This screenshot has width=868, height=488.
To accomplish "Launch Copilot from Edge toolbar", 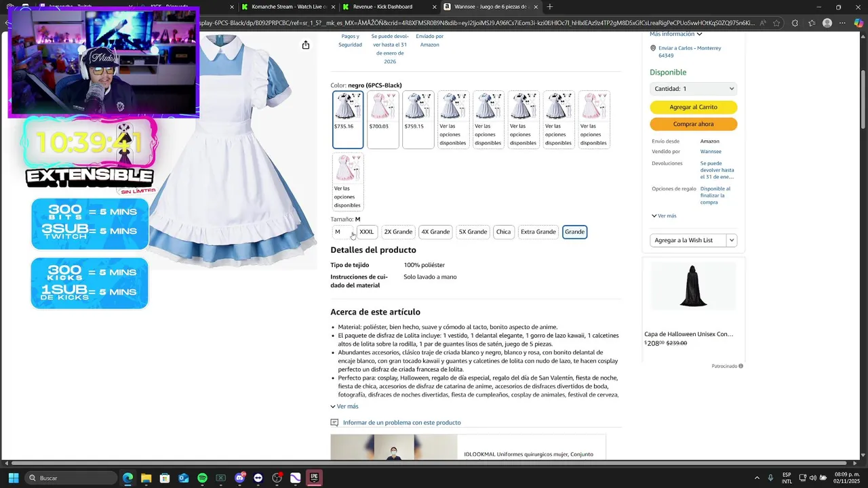I will pos(859,23).
